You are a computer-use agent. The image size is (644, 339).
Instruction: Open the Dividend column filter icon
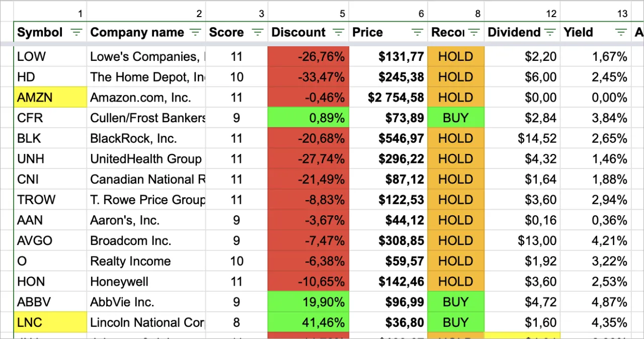click(550, 33)
